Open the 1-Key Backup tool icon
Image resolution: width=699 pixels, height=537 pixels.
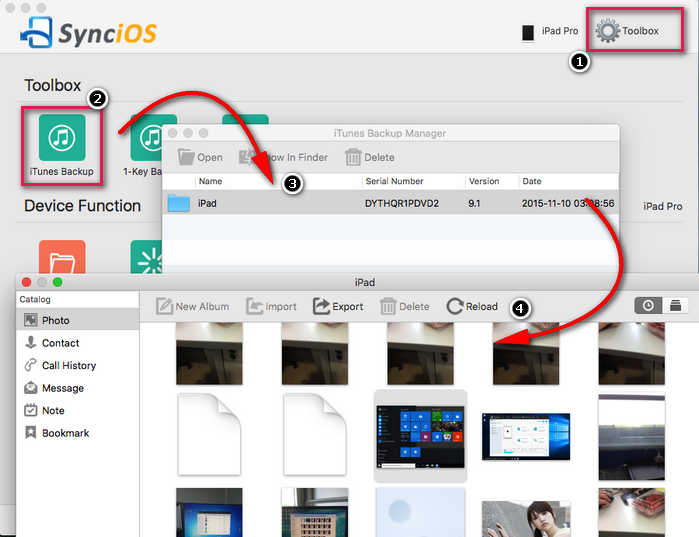[147, 137]
